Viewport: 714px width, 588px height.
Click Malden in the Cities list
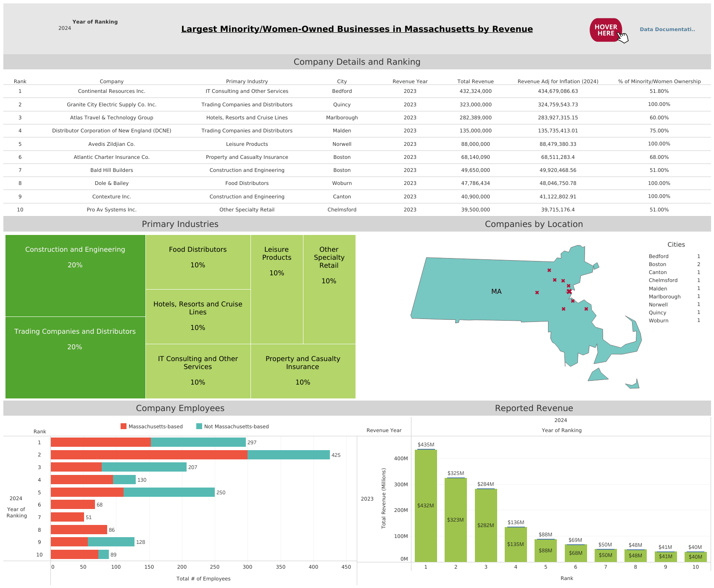pos(658,289)
